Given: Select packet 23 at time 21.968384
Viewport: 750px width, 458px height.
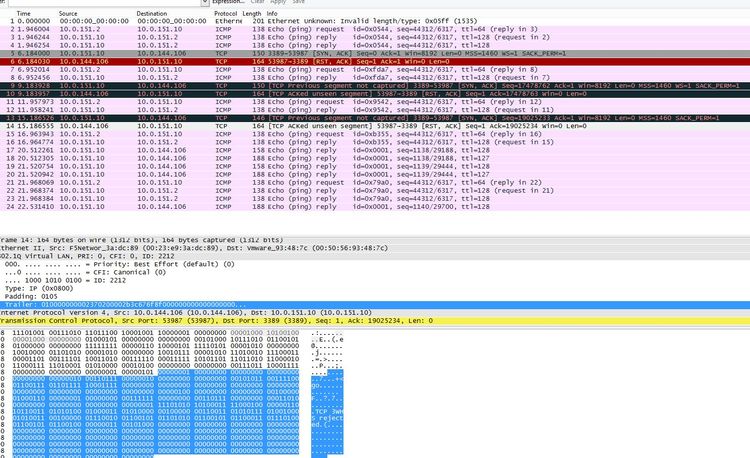Looking at the screenshot, I should coord(375,199).
